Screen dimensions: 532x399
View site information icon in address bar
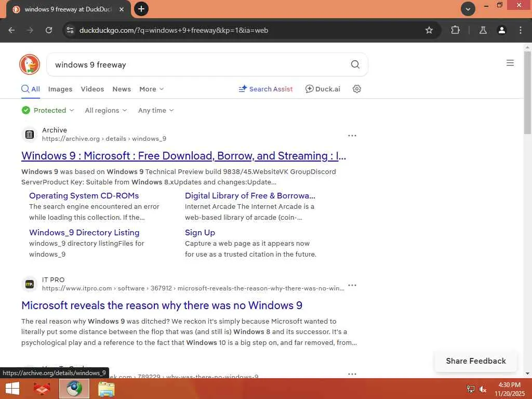[x=70, y=30]
